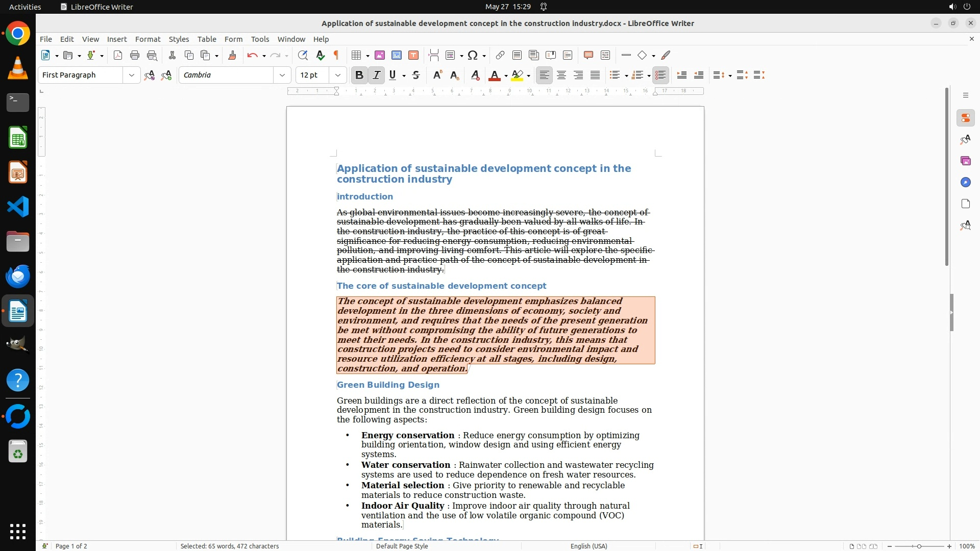This screenshot has width=980, height=551.
Task: Toggle formatting marks (pilcrow) display
Action: coord(336,56)
